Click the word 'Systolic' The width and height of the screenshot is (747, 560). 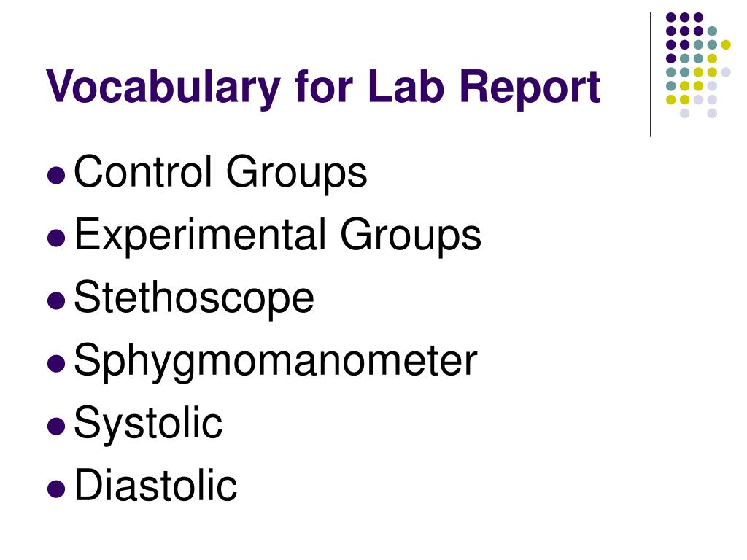coord(148,424)
